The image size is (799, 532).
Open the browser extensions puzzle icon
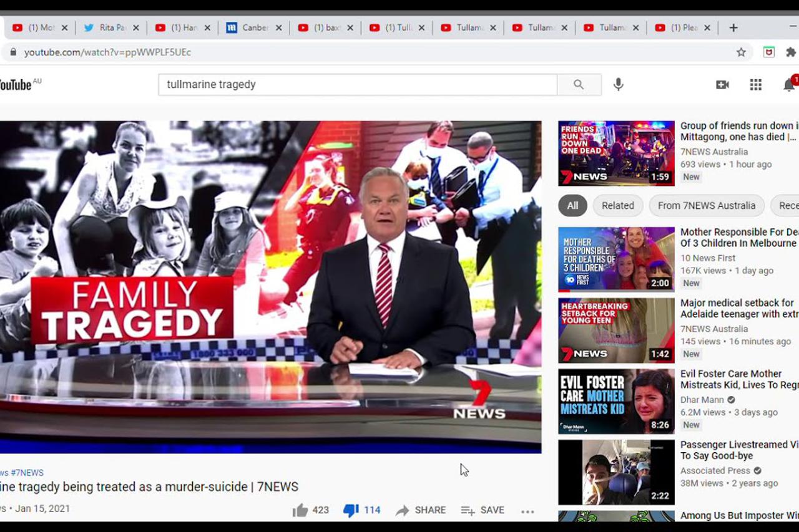(790, 52)
